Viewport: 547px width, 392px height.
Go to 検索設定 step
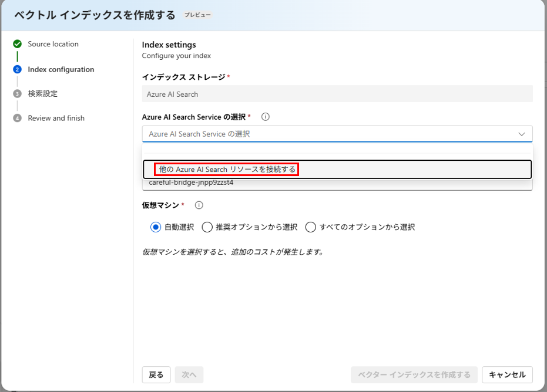click(x=42, y=94)
